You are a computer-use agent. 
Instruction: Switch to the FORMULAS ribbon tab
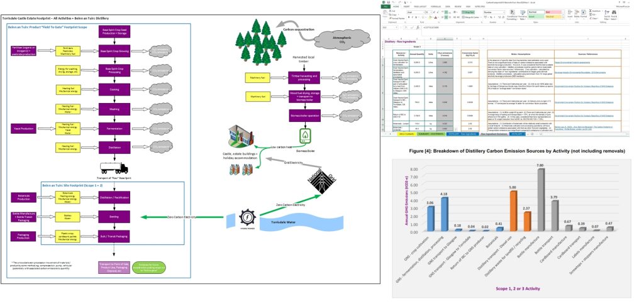pos(436,6)
